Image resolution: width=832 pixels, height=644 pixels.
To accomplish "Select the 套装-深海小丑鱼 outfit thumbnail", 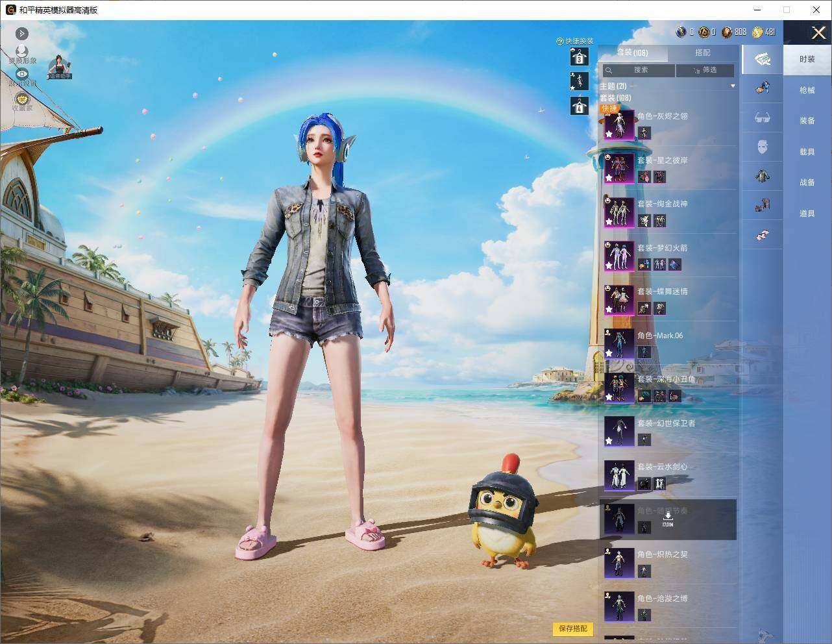I will pos(619,388).
